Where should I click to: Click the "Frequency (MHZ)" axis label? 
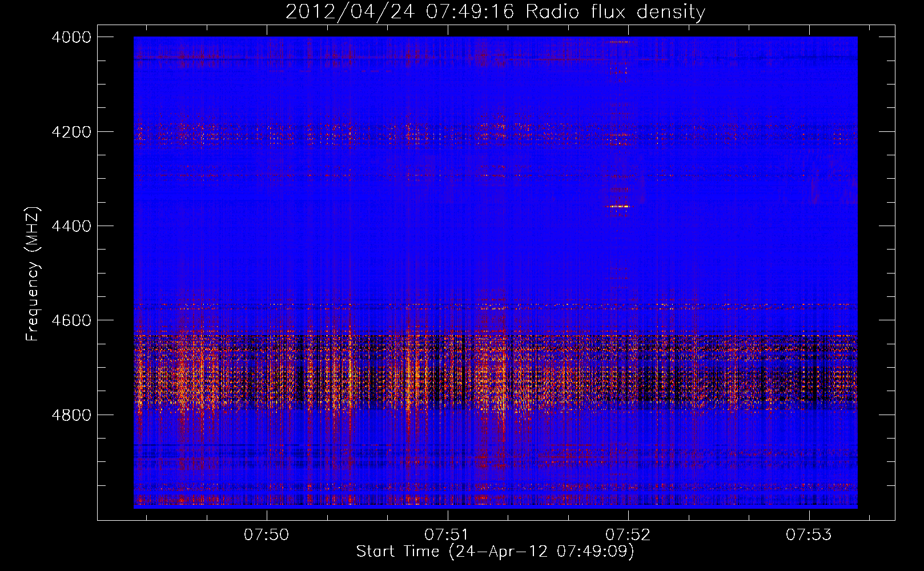[33, 274]
